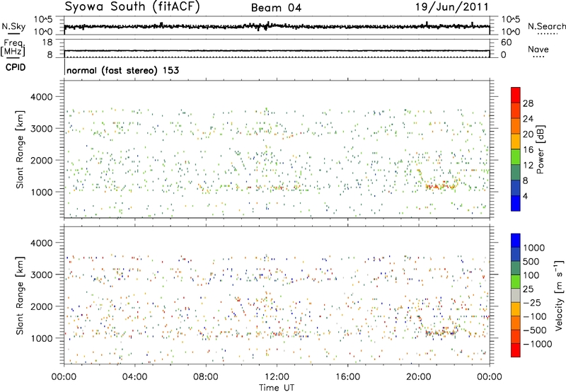The image size is (566, 392).
Task: Click the '2000' tick of the velocity panel
Action: [x=42, y=306]
